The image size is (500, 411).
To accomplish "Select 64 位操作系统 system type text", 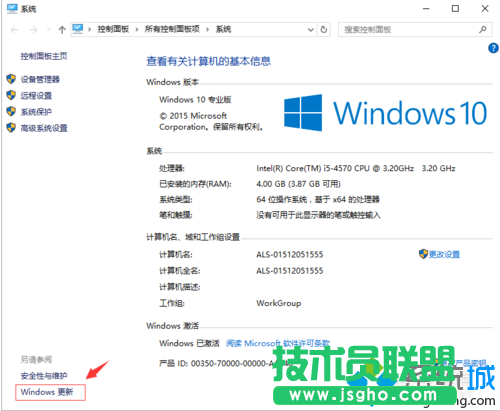I will 318,200.
